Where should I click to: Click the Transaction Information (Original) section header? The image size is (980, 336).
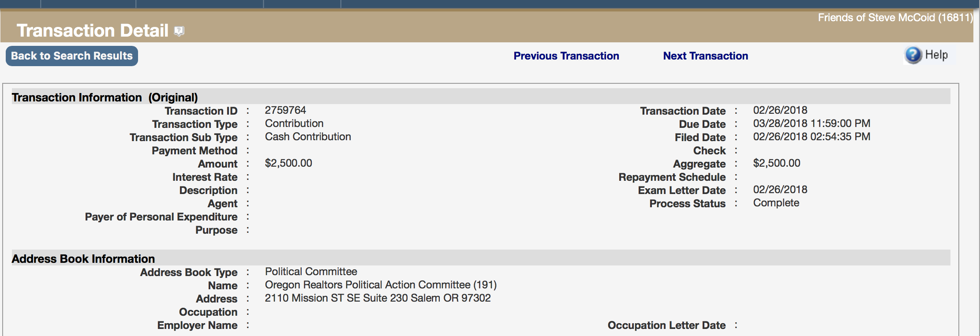(105, 97)
